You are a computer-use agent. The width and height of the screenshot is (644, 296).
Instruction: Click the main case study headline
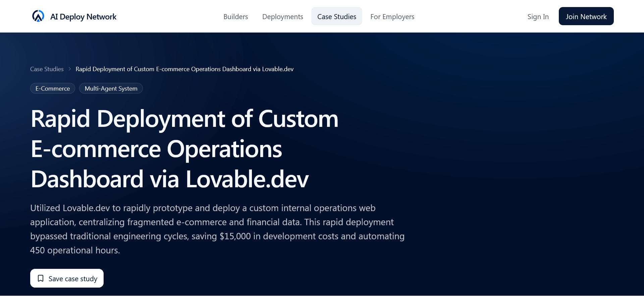(184, 149)
